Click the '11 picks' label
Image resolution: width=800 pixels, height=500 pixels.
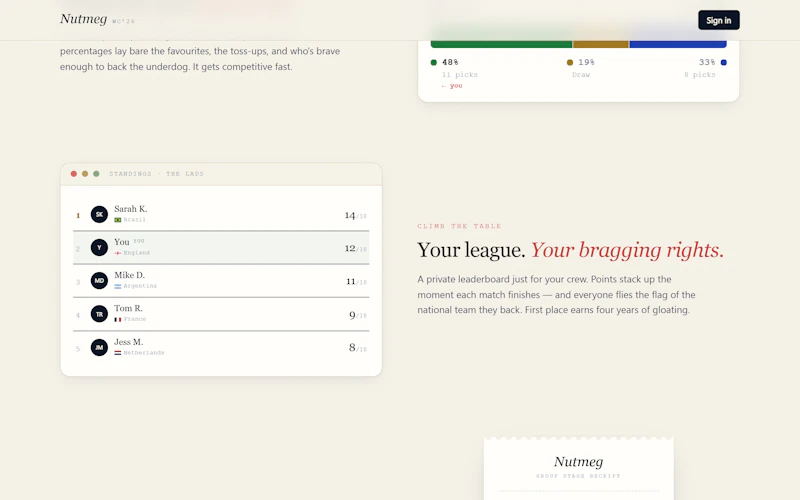pyautogui.click(x=460, y=74)
